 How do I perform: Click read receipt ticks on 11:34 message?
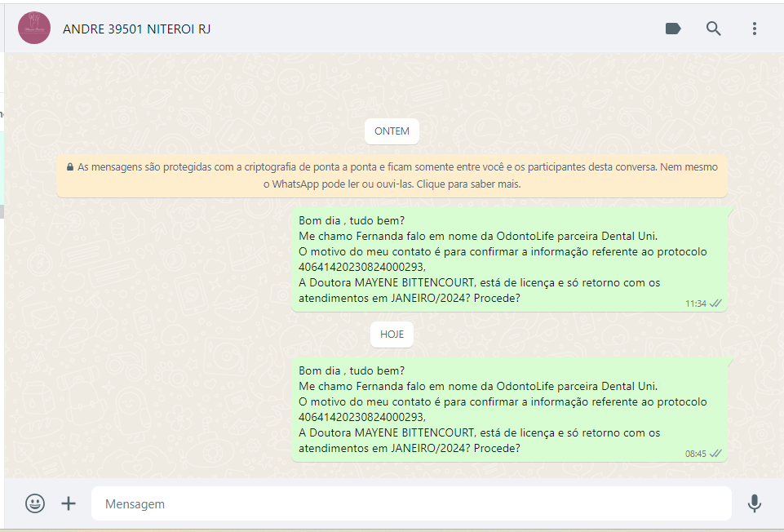point(715,304)
